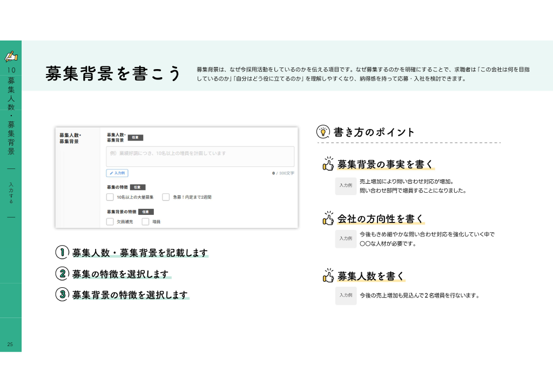The height and width of the screenshot is (392, 553).
Task: Click the circled number 3 icon
Action: click(62, 294)
